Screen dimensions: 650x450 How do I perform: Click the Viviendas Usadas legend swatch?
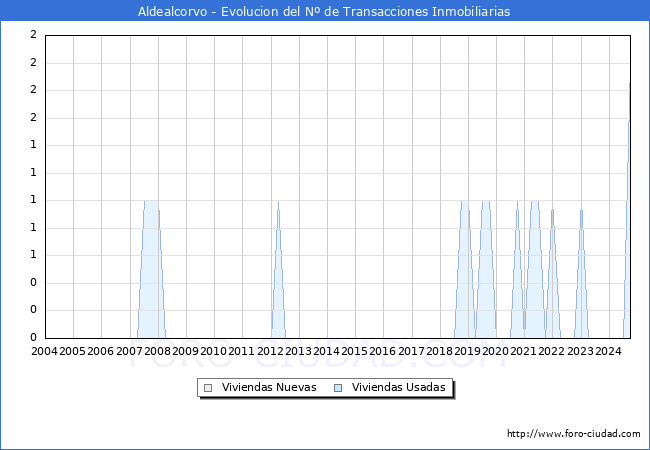[338, 388]
